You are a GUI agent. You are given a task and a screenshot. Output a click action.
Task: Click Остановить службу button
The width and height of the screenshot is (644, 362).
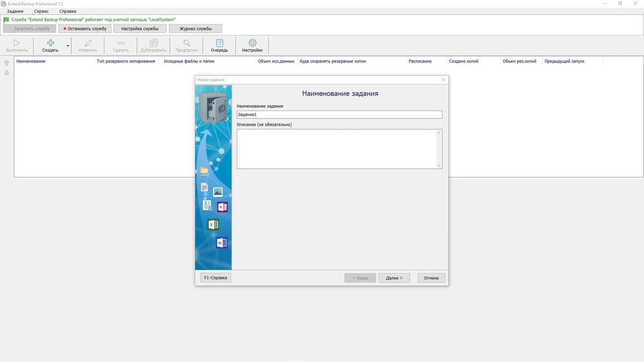point(85,28)
